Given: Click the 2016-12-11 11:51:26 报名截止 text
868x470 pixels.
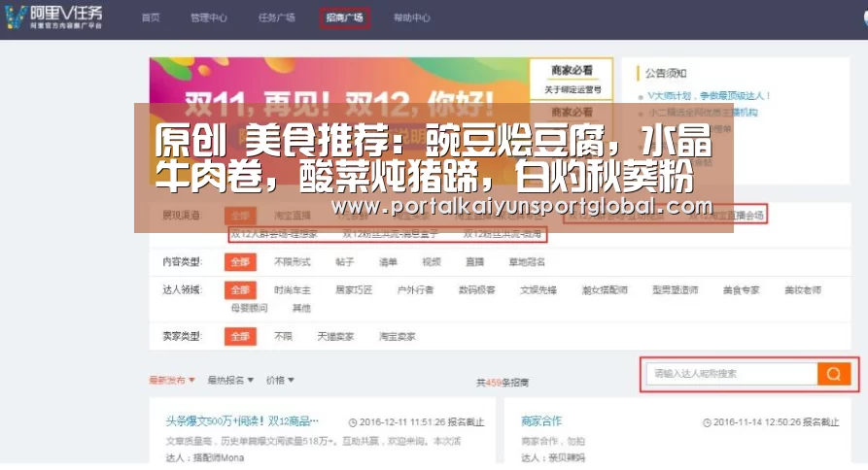Looking at the screenshot, I should (x=422, y=422).
